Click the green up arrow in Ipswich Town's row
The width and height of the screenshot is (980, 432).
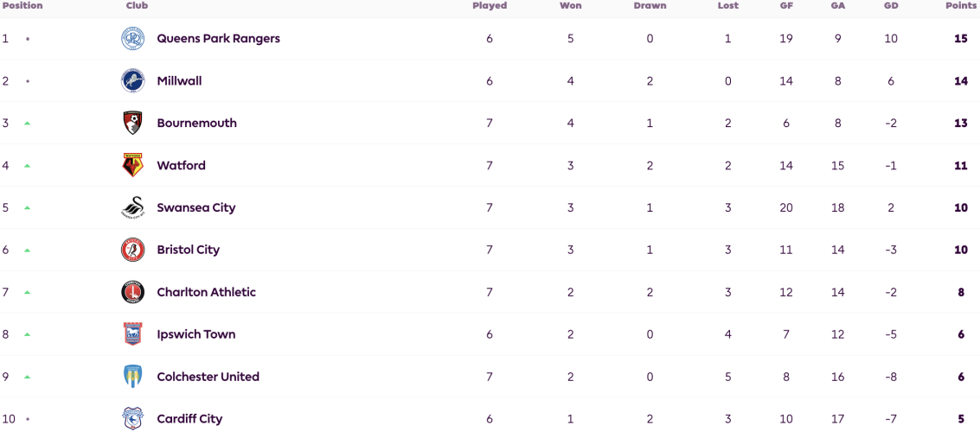(x=27, y=334)
